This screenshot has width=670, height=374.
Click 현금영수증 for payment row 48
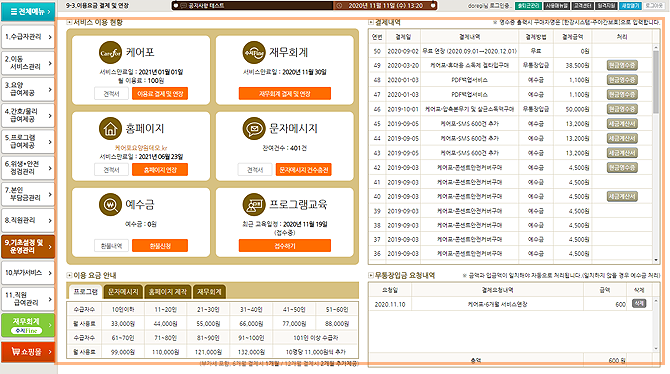point(622,80)
